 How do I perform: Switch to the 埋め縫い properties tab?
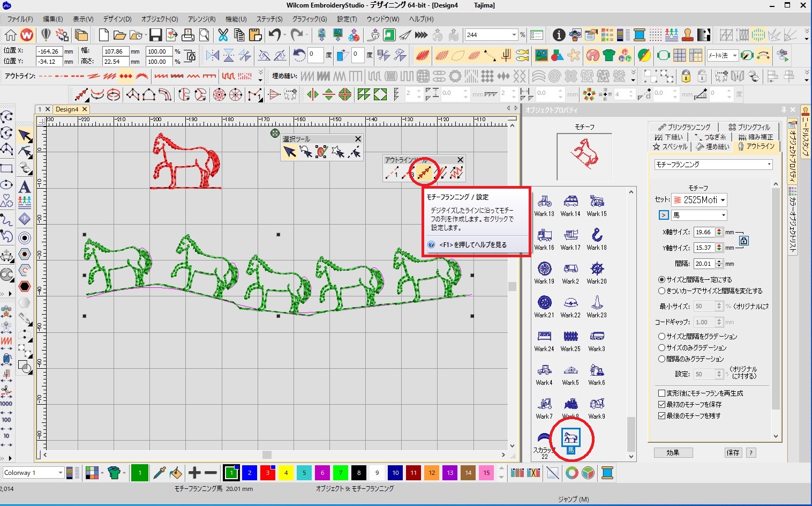pos(713,146)
